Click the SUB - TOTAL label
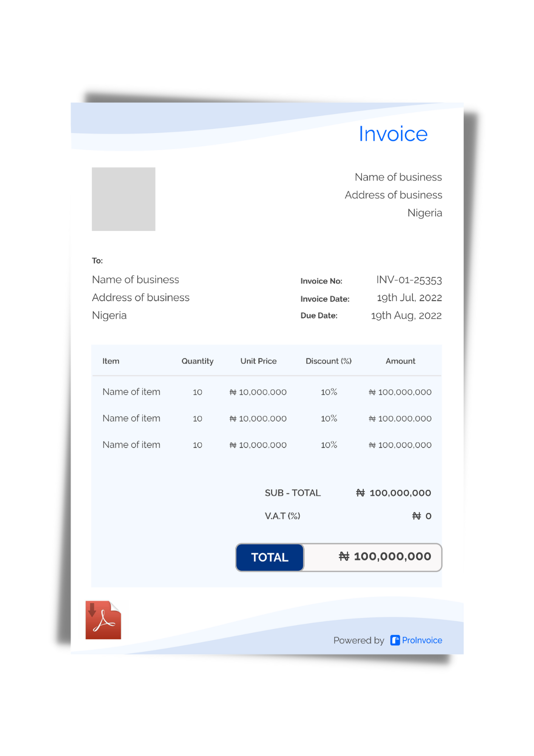This screenshot has width=534, height=756. coord(292,493)
